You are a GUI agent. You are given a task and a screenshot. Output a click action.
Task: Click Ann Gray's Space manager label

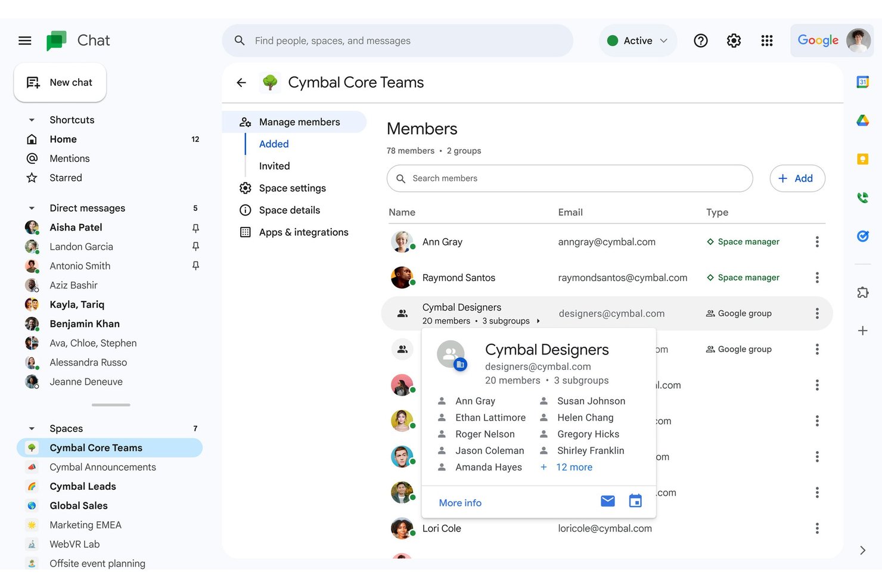[x=743, y=242]
